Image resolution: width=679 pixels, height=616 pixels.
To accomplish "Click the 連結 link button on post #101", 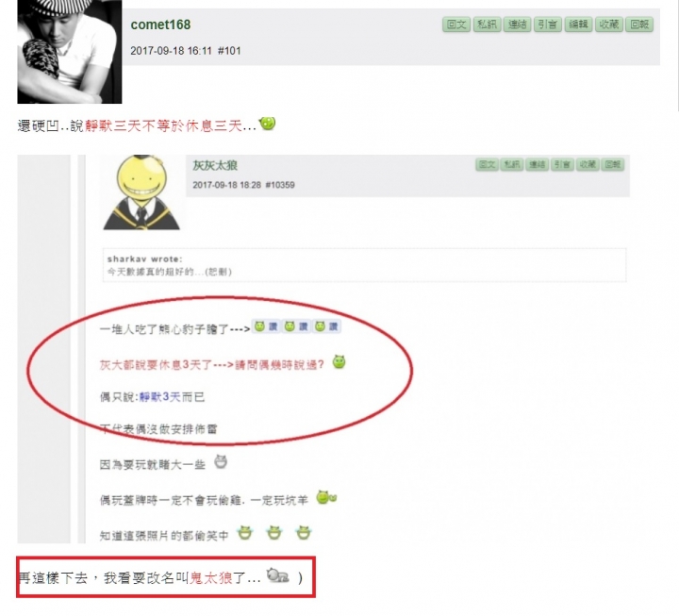I will click(x=517, y=25).
